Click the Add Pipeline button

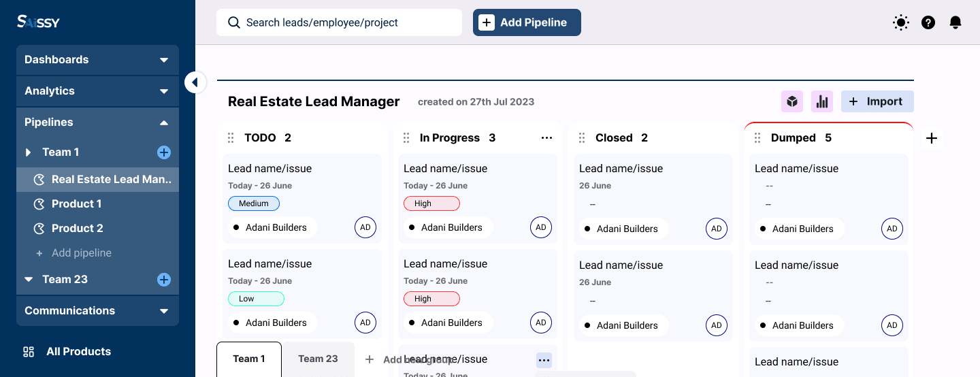click(x=527, y=22)
